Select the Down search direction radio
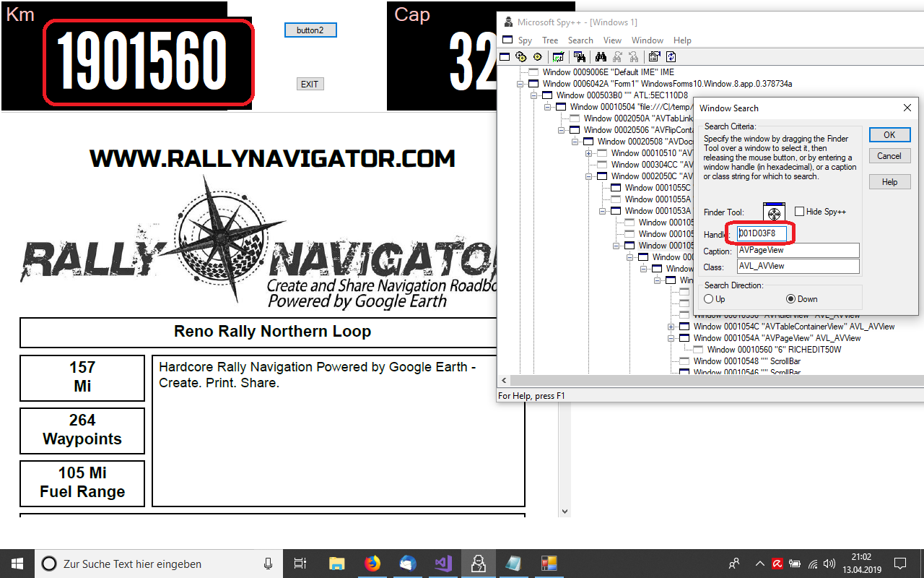Image resolution: width=924 pixels, height=578 pixels. (x=790, y=299)
